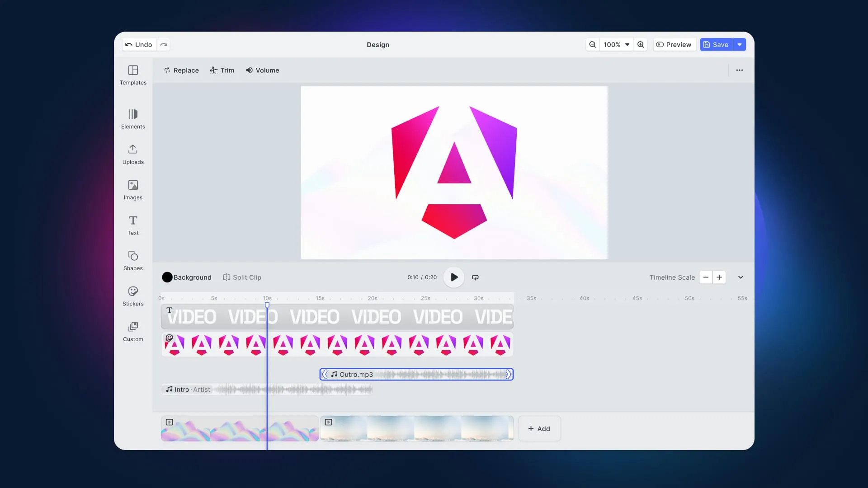Click the playhead marker at 10s
Image resolution: width=868 pixels, height=488 pixels.
[x=267, y=305]
